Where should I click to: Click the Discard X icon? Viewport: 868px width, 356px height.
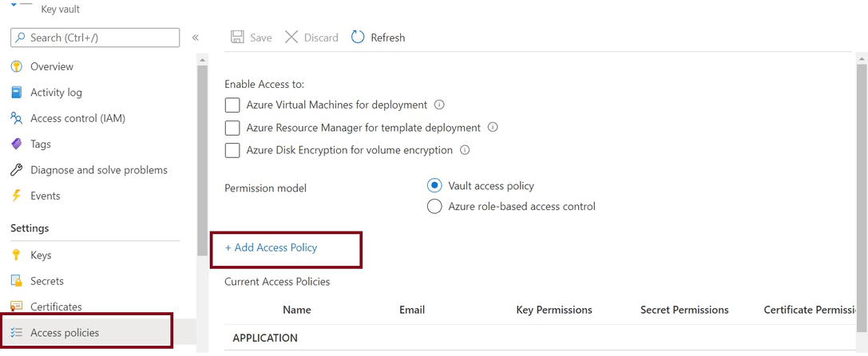click(x=291, y=37)
